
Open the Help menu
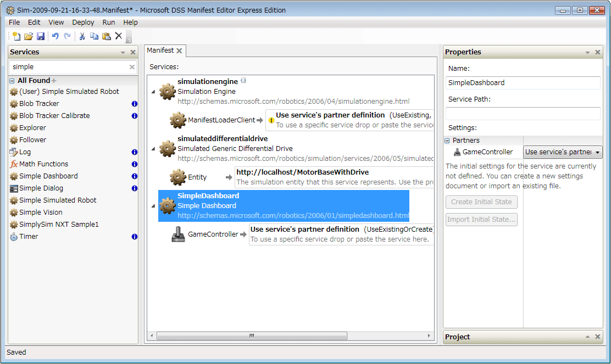point(131,22)
